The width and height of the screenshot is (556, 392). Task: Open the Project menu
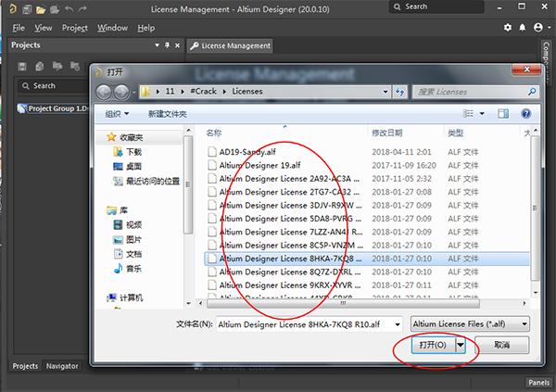75,28
